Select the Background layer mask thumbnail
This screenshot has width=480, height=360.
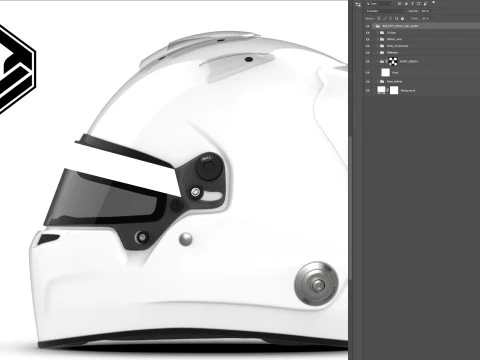point(394,90)
